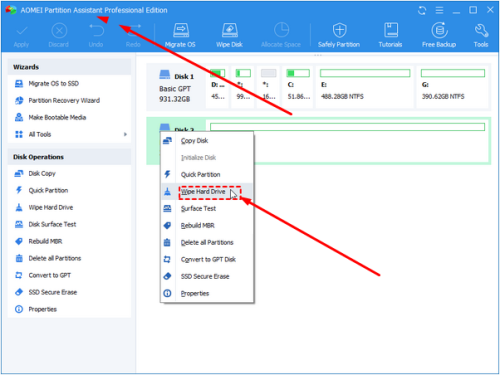Click the Redo toolbar icon
This screenshot has height=375, width=500.
tap(133, 31)
